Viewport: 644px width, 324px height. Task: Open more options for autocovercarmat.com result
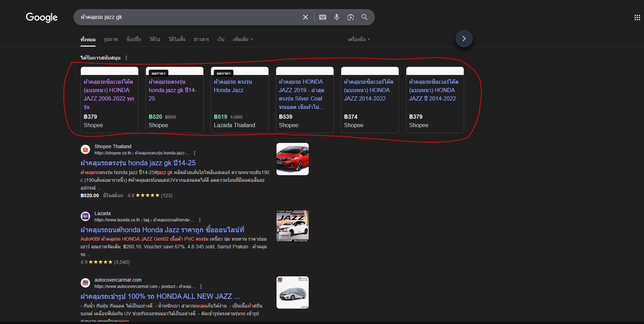tap(201, 287)
